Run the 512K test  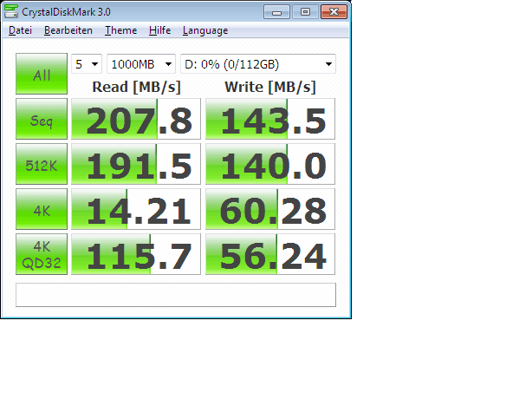pyautogui.click(x=42, y=164)
